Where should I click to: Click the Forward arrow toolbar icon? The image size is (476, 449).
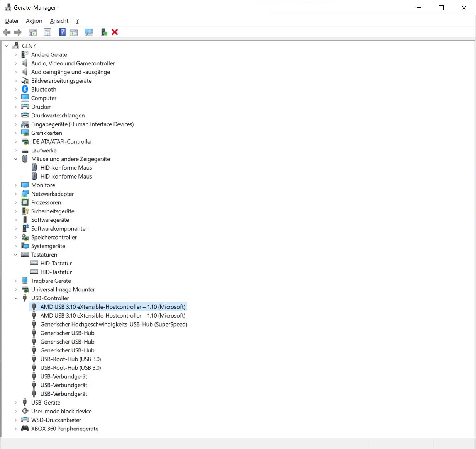17,32
